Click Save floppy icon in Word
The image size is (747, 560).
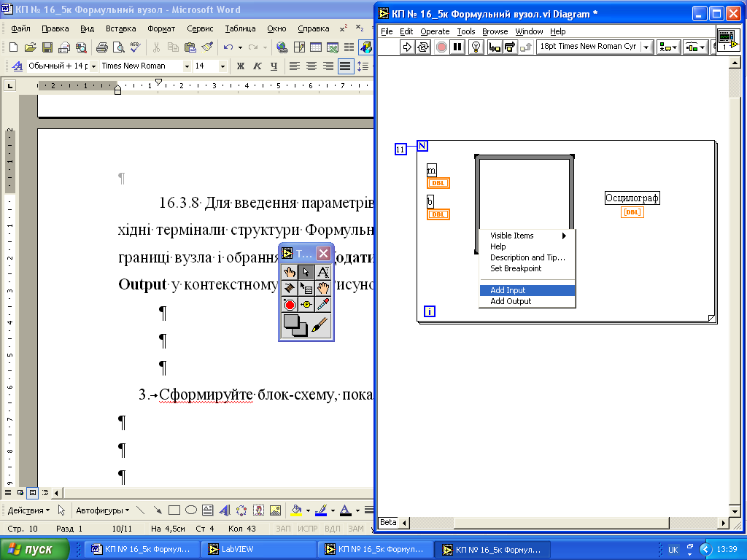[x=47, y=47]
